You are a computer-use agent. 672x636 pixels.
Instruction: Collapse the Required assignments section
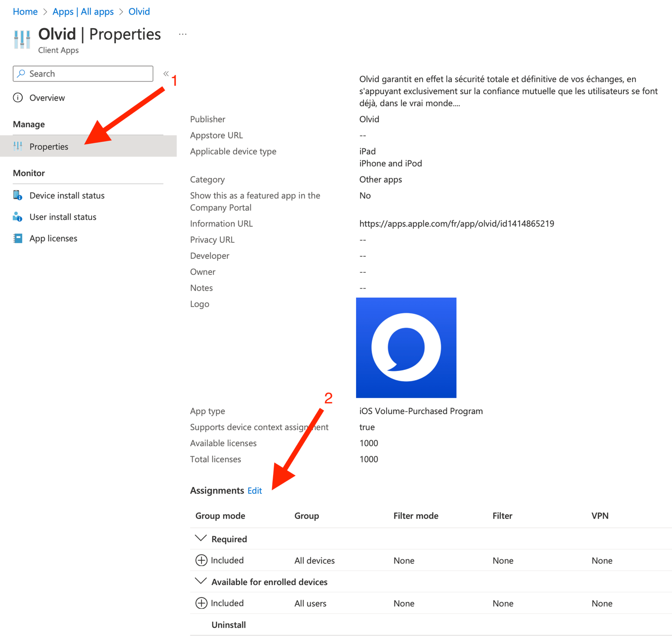coord(200,538)
